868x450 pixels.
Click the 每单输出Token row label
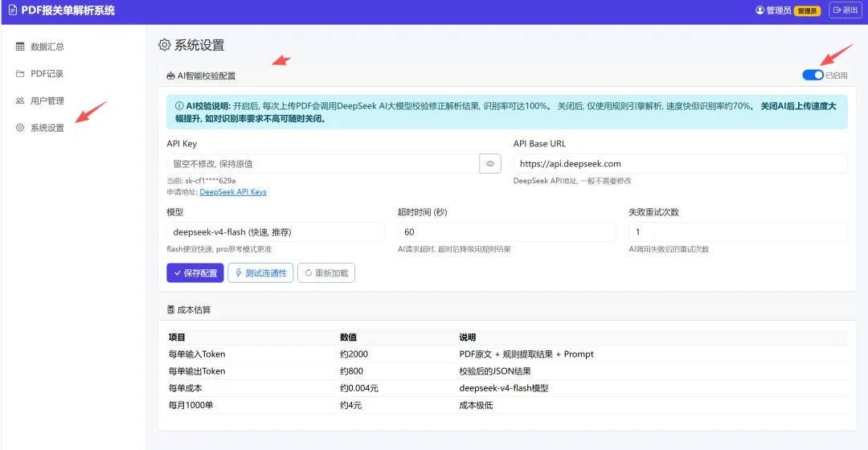(x=197, y=371)
